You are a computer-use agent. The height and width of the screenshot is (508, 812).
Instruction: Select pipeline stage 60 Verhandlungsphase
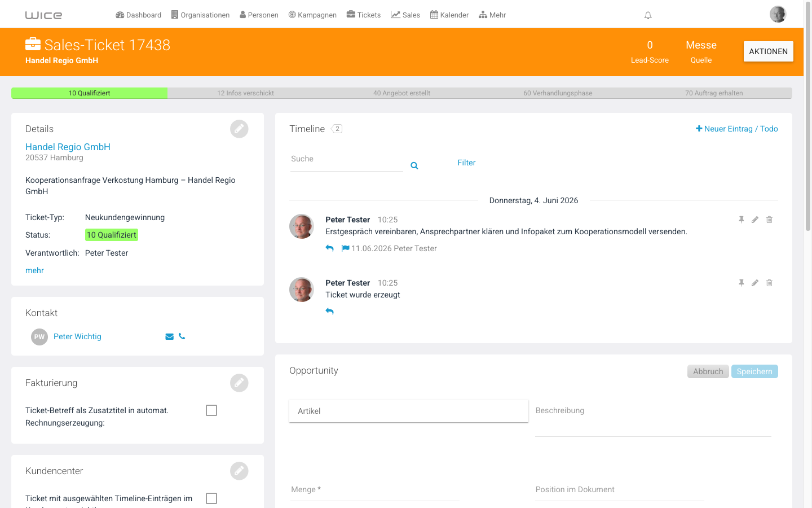[x=558, y=93]
